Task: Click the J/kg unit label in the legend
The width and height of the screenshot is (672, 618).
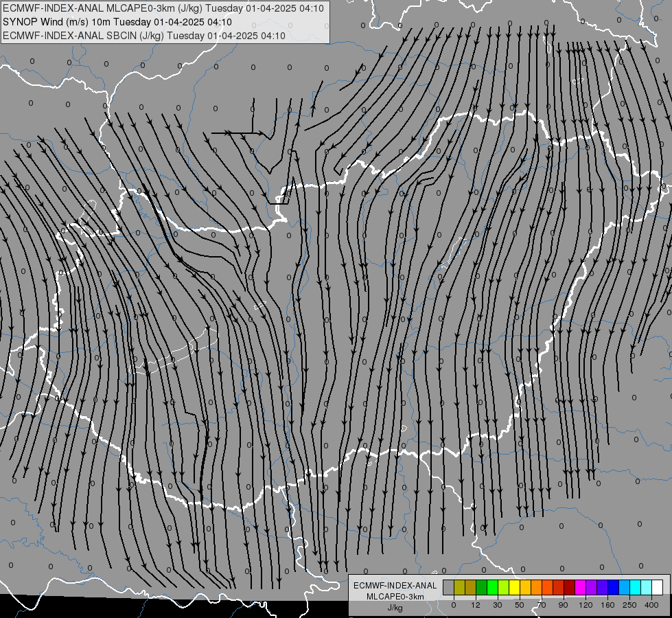Action: pyautogui.click(x=395, y=608)
